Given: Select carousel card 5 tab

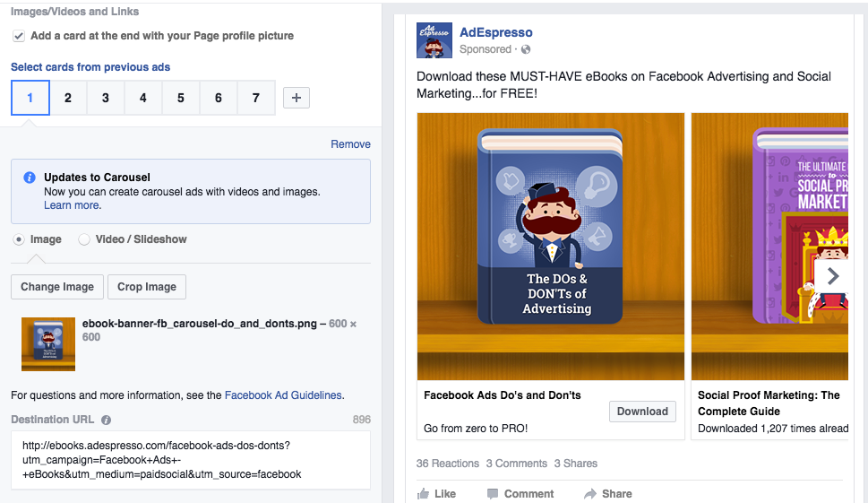Looking at the screenshot, I should tap(181, 98).
